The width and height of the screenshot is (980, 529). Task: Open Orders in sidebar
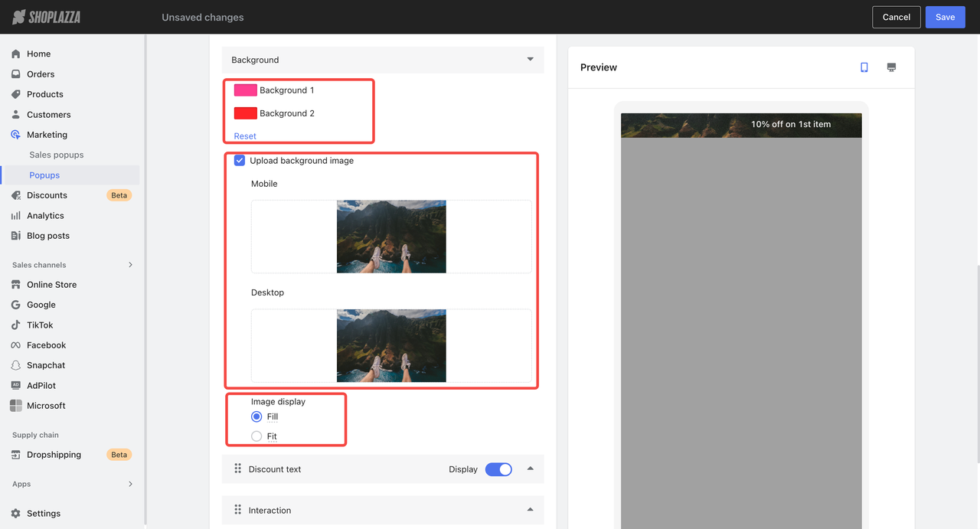pos(41,74)
